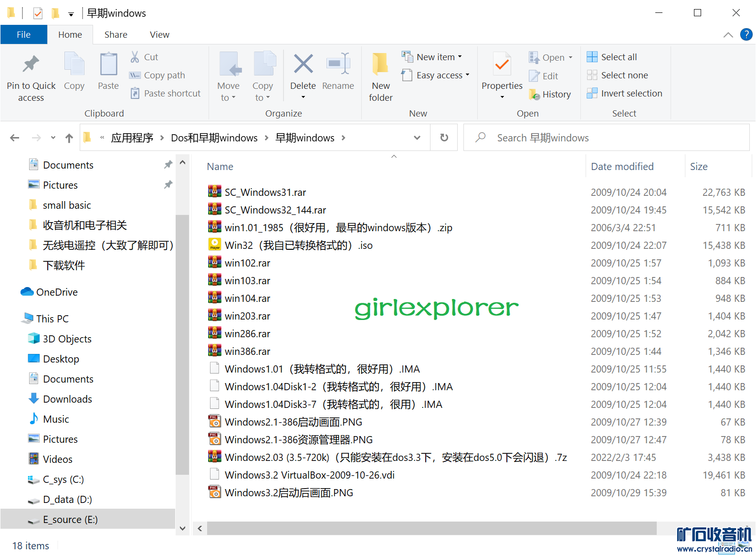Navigate to 应用程序 in the breadcrumb
The height and width of the screenshot is (555, 756).
click(132, 138)
